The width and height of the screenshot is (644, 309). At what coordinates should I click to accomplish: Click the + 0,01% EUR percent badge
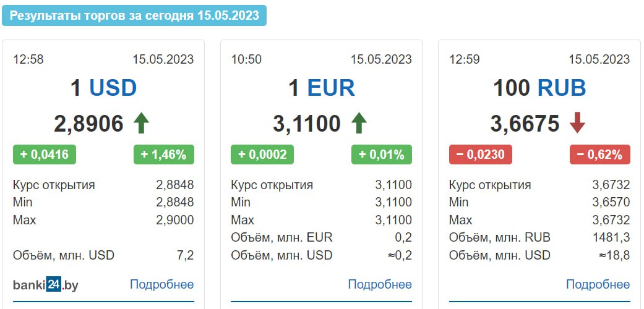382,154
